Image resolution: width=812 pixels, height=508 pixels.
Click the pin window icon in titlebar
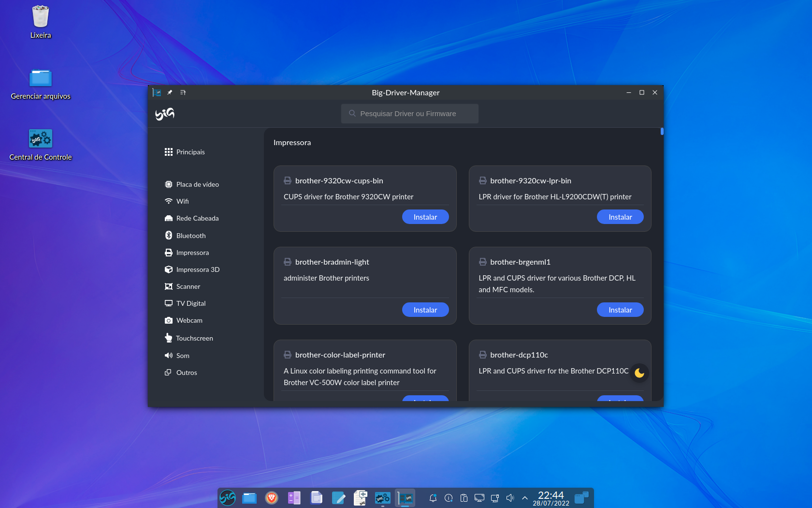pos(170,92)
